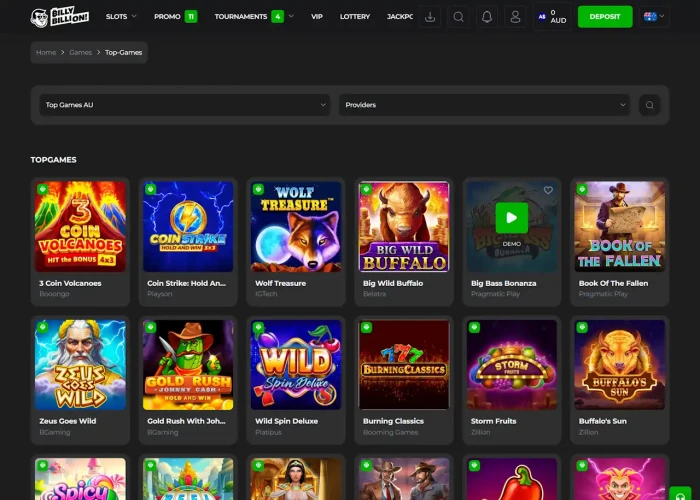Click Playson provider label

tap(159, 294)
